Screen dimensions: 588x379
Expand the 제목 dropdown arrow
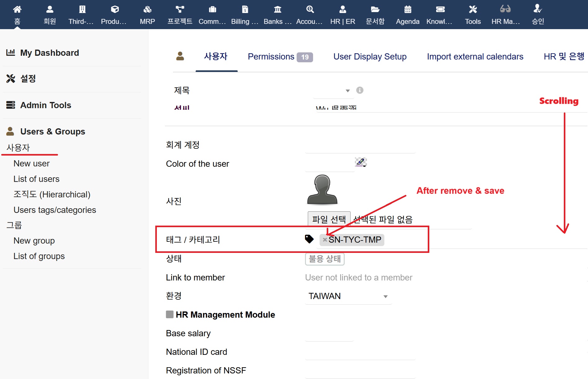pos(347,91)
